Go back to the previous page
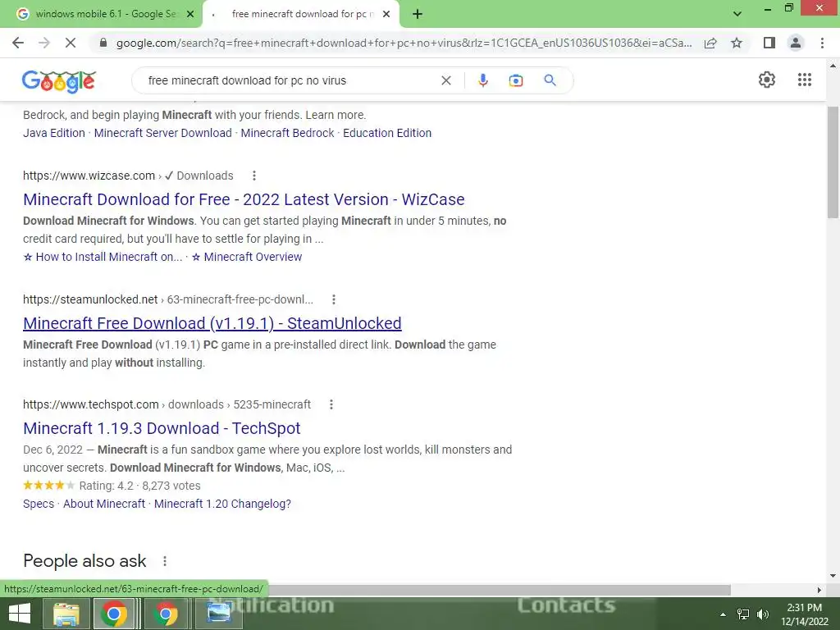 tap(18, 43)
